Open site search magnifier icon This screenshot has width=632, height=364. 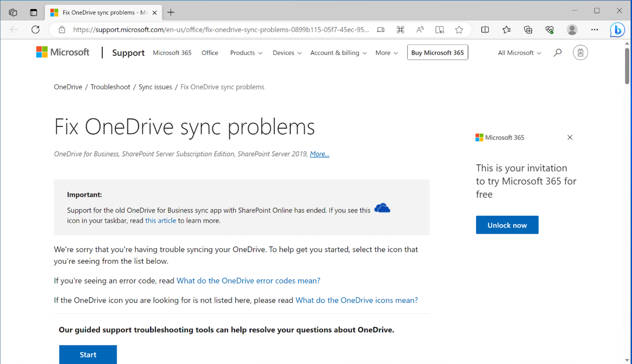tap(557, 53)
